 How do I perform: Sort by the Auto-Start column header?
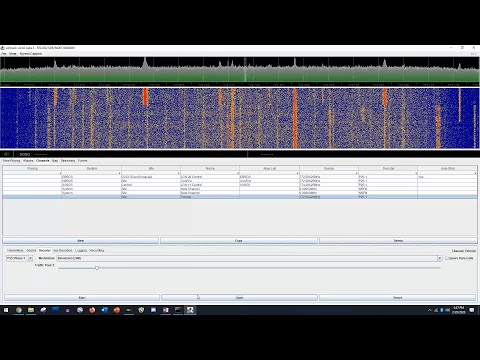coord(448,168)
